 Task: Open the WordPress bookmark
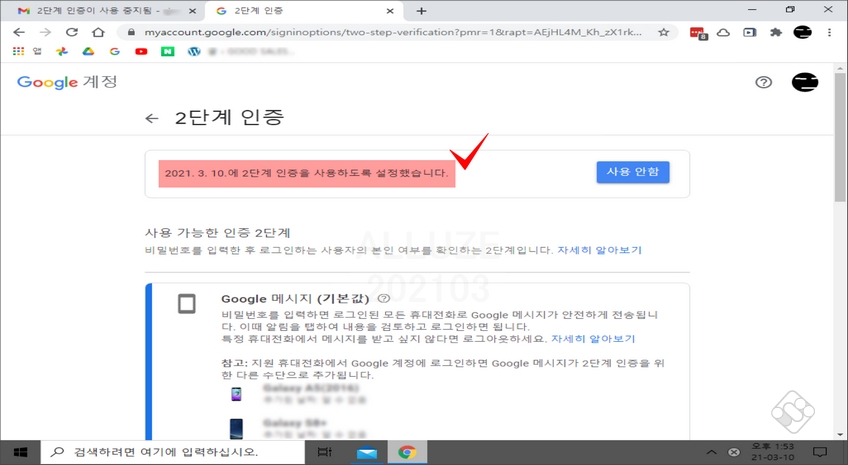click(x=194, y=51)
